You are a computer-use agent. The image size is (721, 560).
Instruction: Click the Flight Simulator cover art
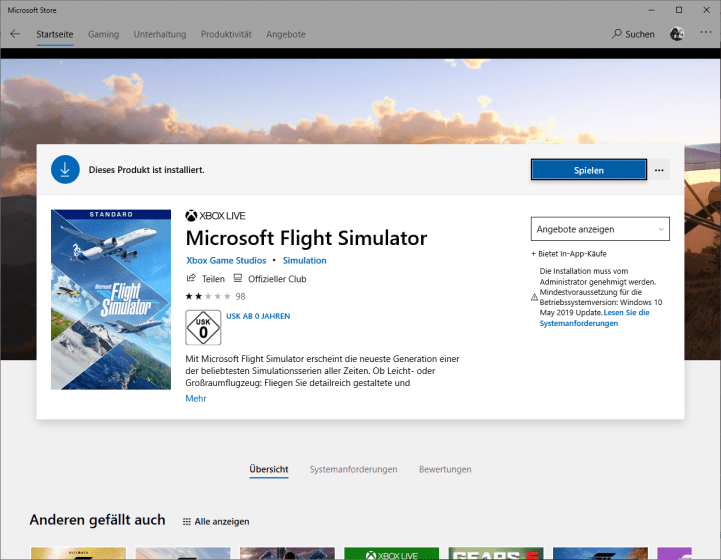pyautogui.click(x=111, y=300)
